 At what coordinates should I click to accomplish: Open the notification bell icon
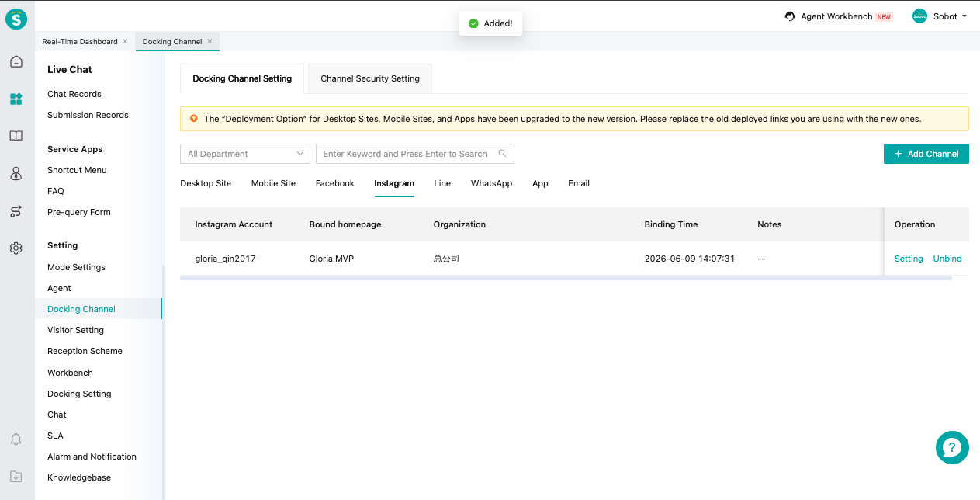(x=16, y=439)
